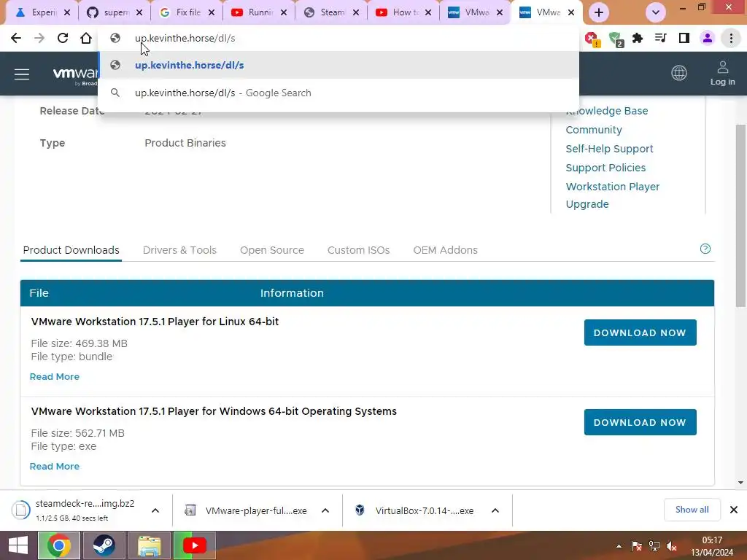Switch to the YouTube 'Runnir' tab
Viewport: 747px width, 560px height.
point(259,12)
